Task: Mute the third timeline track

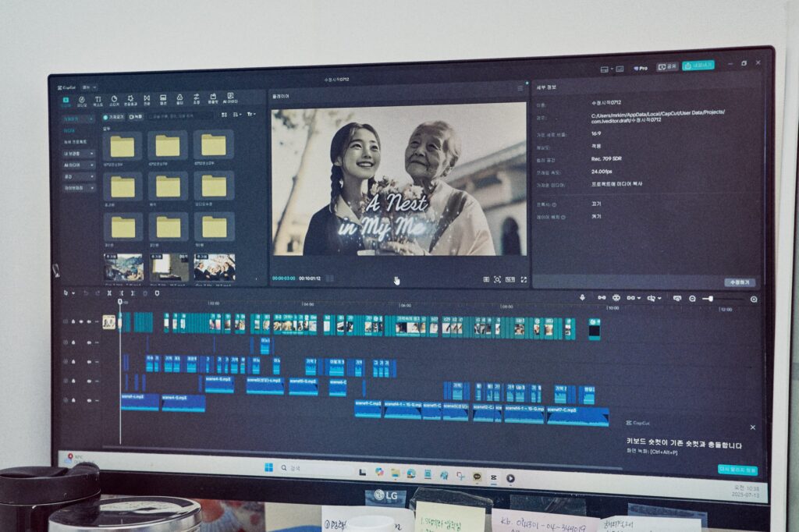Action: pyautogui.click(x=89, y=362)
